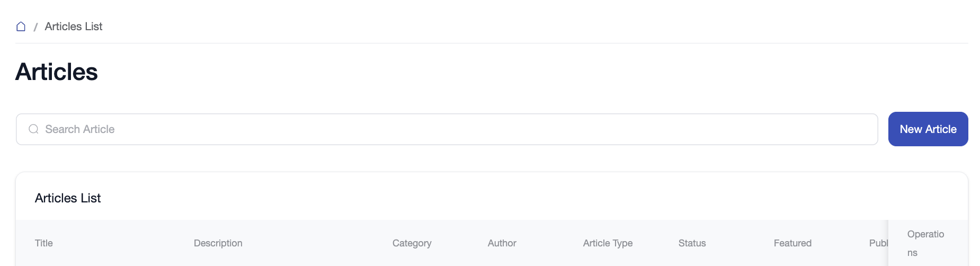Click the Articles page heading
Viewport: 980px width, 266px height.
(57, 72)
